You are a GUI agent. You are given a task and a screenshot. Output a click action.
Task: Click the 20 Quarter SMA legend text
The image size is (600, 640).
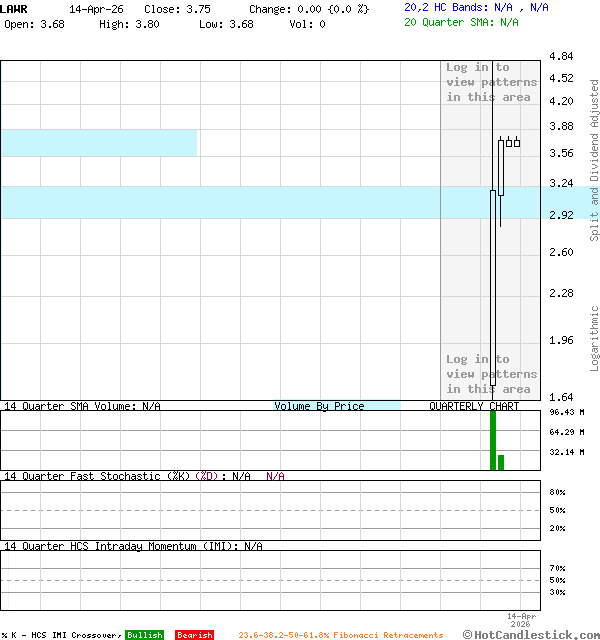point(461,21)
